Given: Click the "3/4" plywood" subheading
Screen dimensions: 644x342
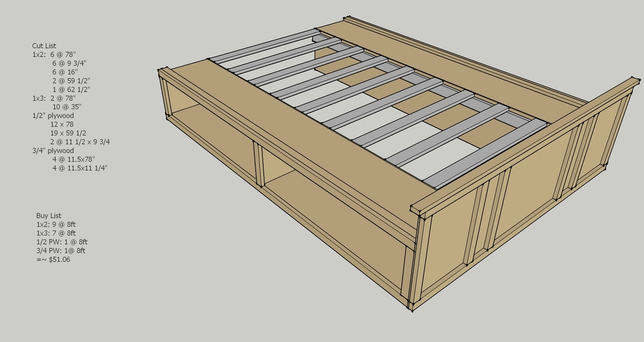Looking at the screenshot, I should [53, 151].
